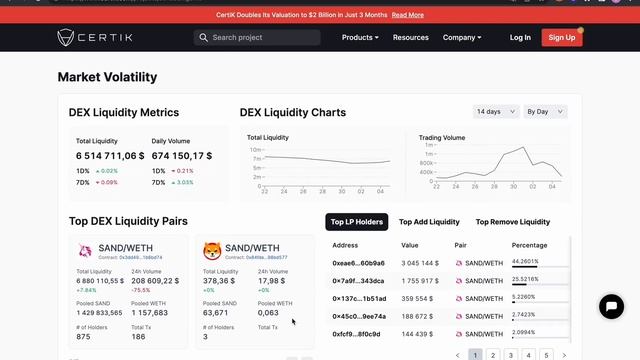Click the value 1 755 917 $
Screen dimensions: 640x360
[x=420, y=281]
